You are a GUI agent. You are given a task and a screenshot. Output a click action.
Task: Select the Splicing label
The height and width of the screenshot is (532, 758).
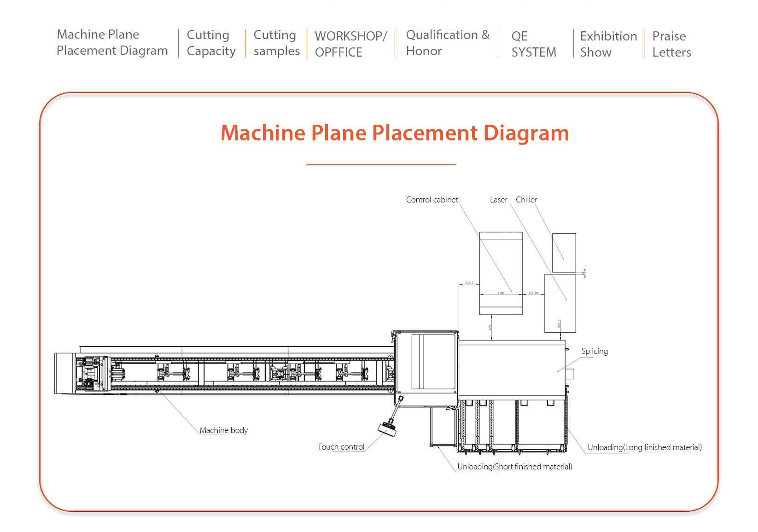pos(595,351)
